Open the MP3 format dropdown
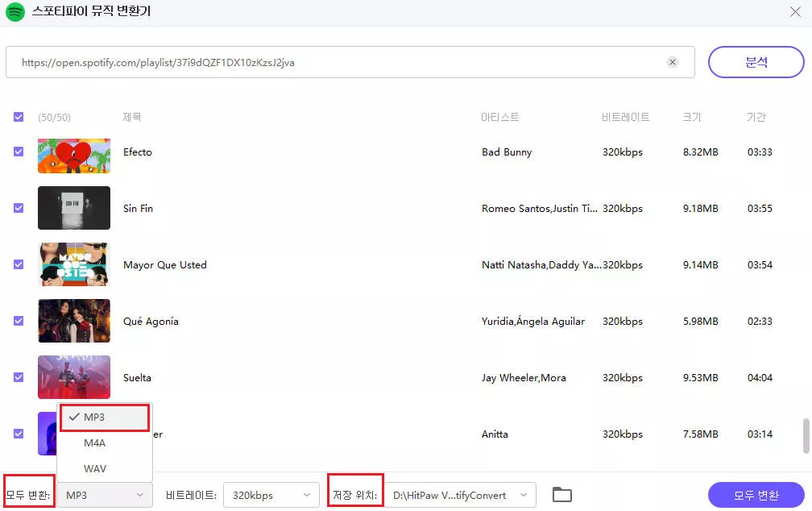 [105, 495]
